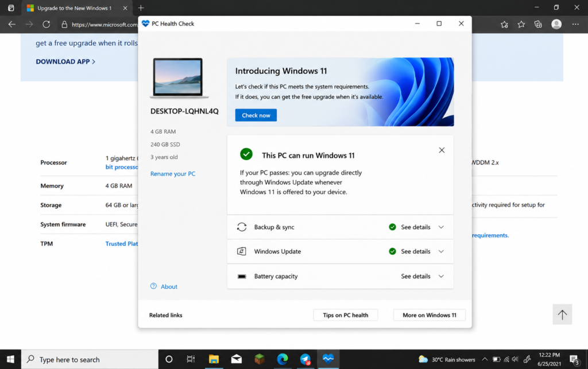Open the Rename your PC link

click(172, 174)
